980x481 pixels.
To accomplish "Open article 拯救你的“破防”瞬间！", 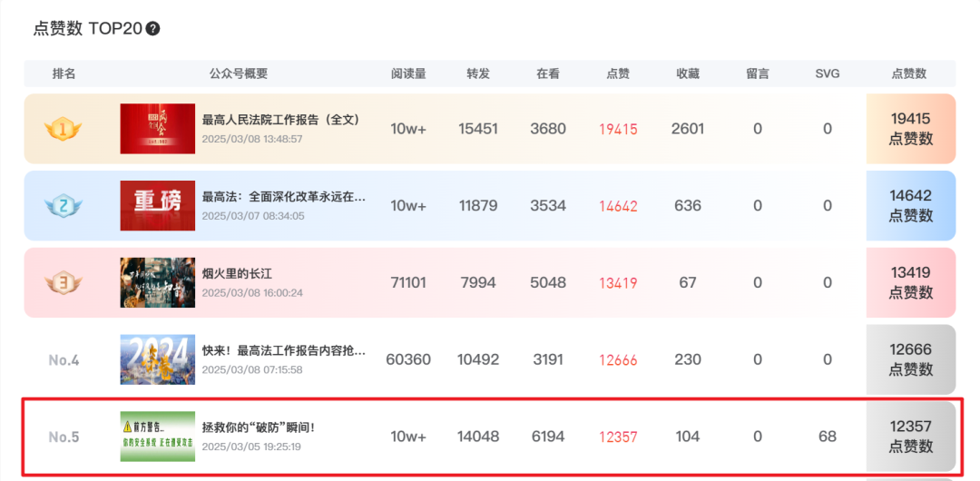I will tap(258, 427).
